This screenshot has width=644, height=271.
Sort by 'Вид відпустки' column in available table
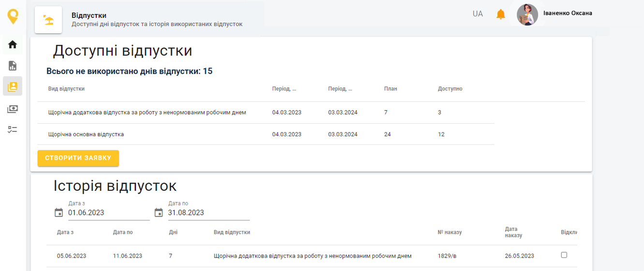pyautogui.click(x=67, y=89)
